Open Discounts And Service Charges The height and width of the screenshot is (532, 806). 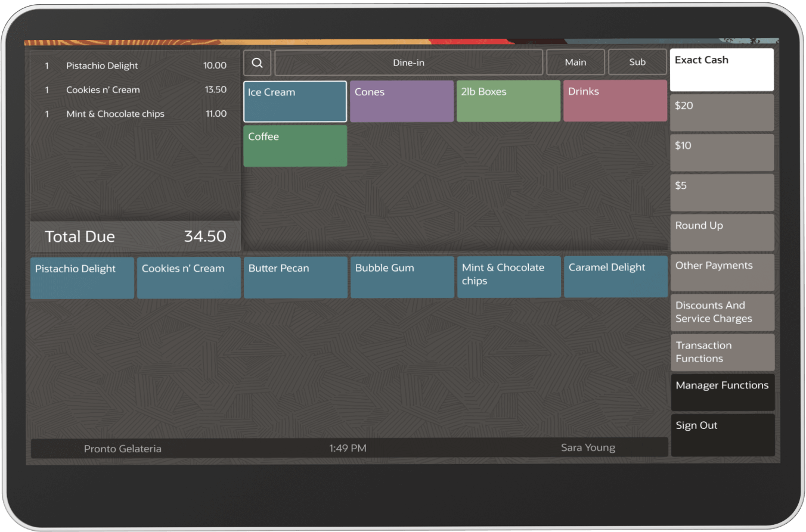click(x=722, y=312)
